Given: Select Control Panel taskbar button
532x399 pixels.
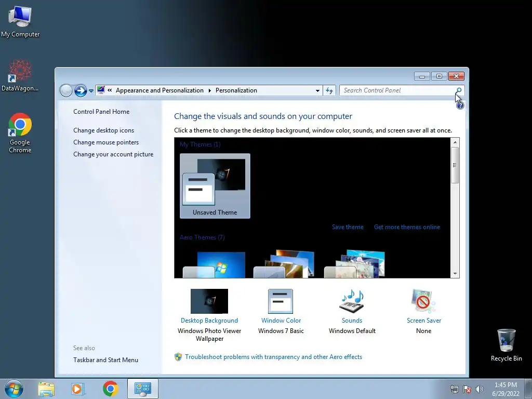Looking at the screenshot, I should click(x=142, y=389).
